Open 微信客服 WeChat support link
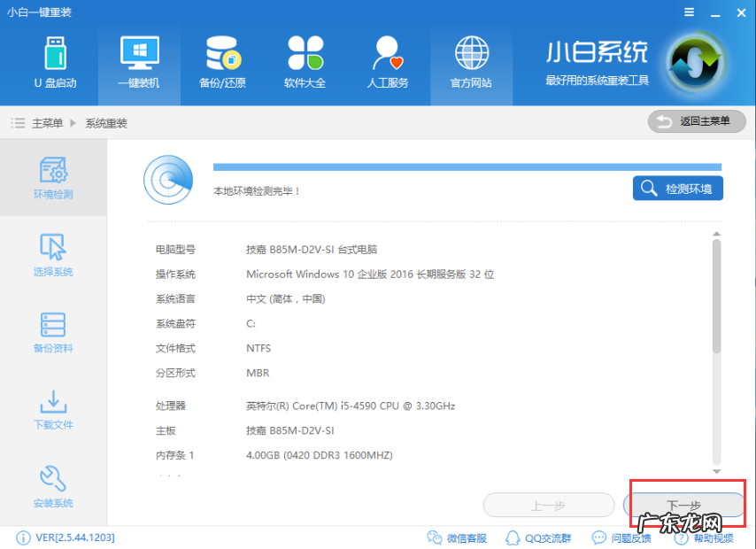 [458, 537]
